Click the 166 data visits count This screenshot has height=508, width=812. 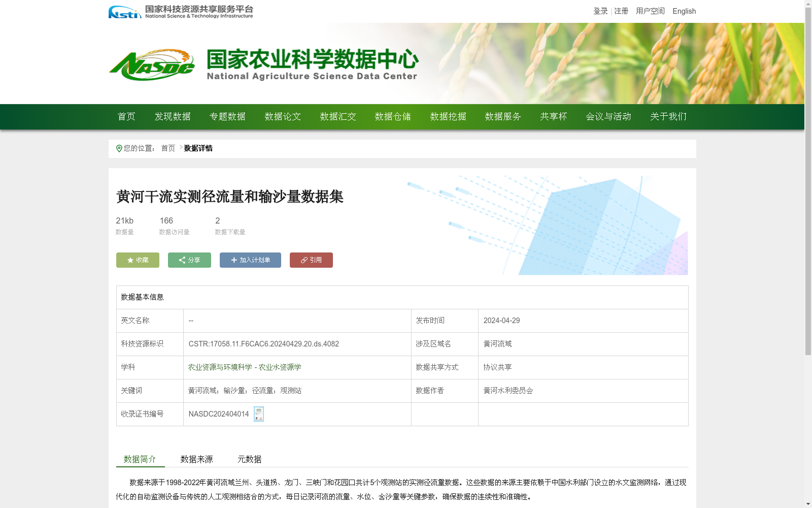pyautogui.click(x=166, y=220)
